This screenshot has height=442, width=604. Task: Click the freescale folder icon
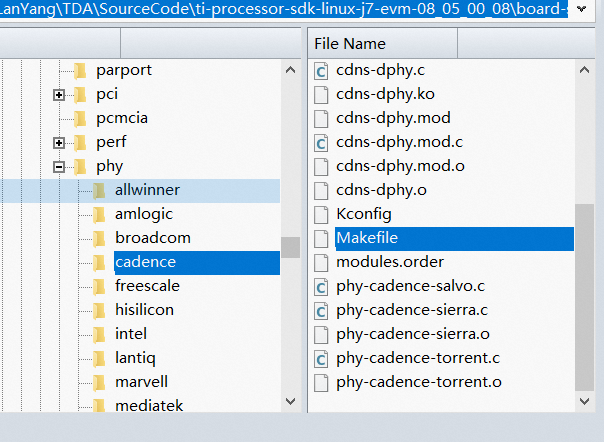99,287
